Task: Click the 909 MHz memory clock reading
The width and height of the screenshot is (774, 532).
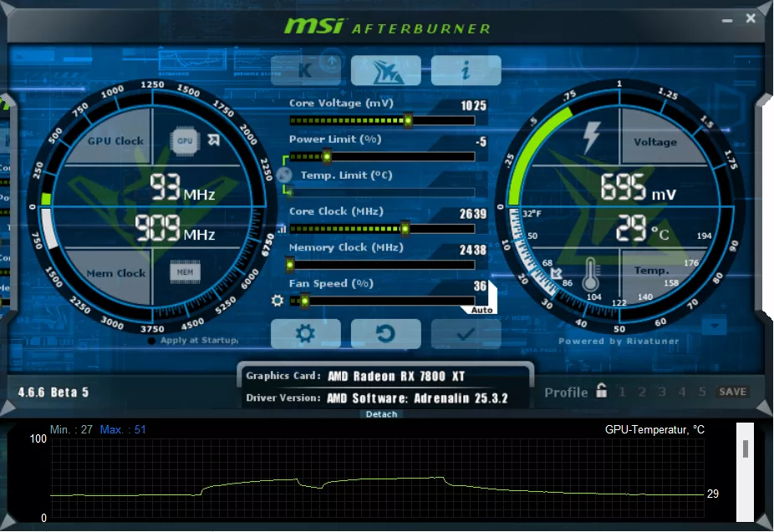Action: pyautogui.click(x=175, y=228)
